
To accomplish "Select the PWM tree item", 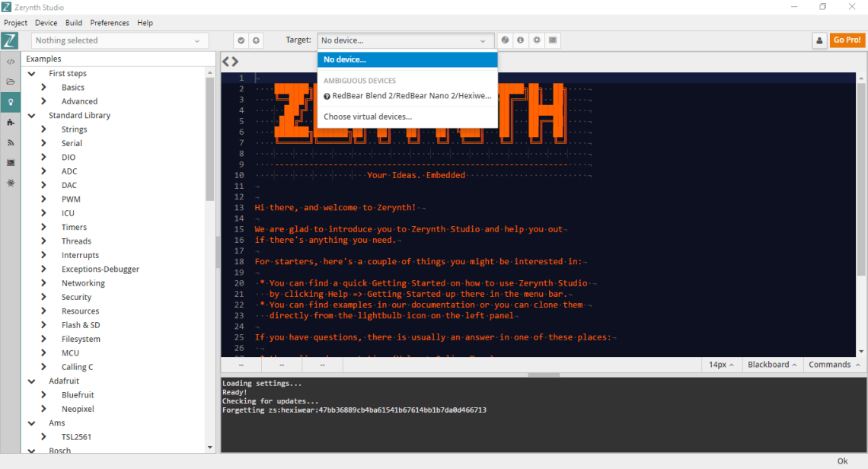I will (x=71, y=199).
